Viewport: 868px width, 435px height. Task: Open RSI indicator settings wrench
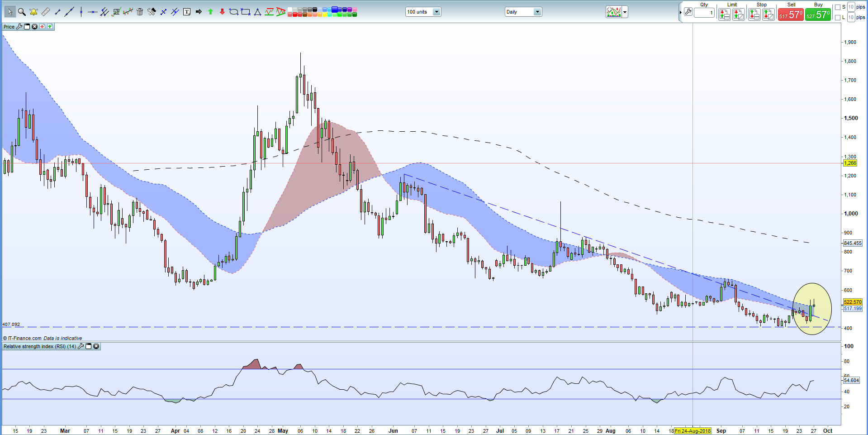click(x=81, y=346)
